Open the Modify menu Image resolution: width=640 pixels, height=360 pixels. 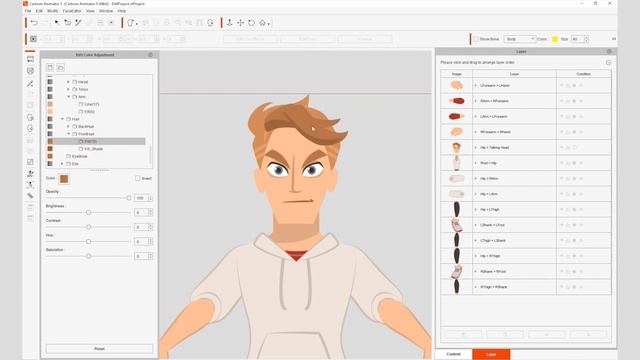53,11
